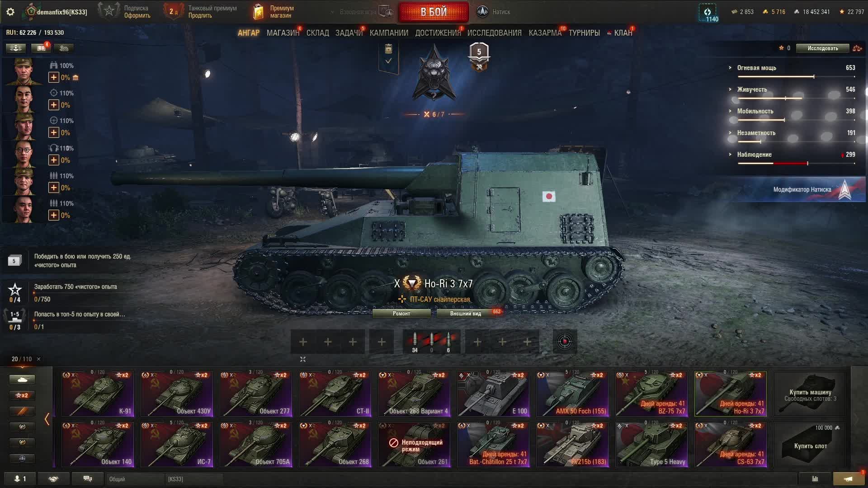Expand the Мобильность parameter
The image size is (868, 488).
[x=755, y=111]
